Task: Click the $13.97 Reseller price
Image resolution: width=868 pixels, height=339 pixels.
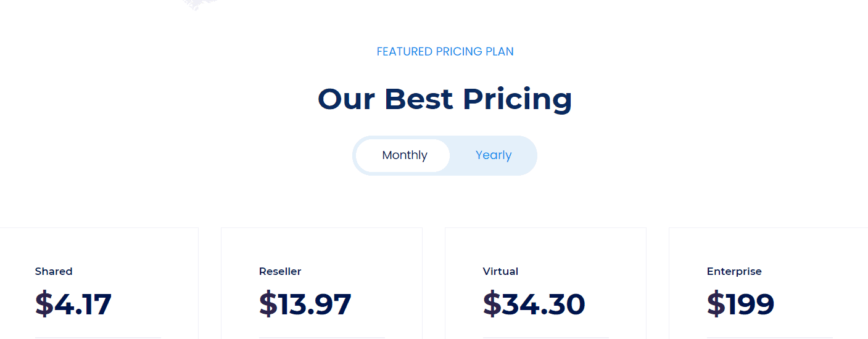Action: click(305, 304)
